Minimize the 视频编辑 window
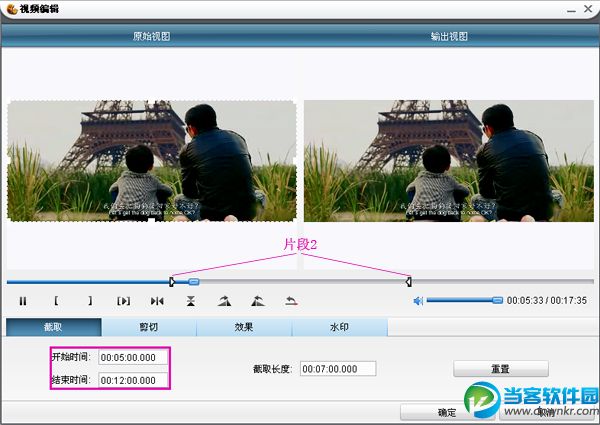The image size is (600, 425). [x=571, y=10]
